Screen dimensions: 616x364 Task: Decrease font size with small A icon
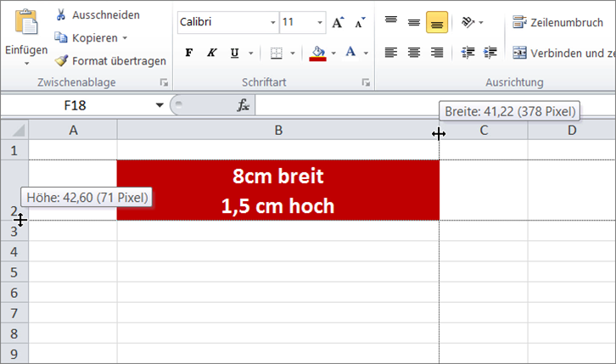click(x=360, y=23)
